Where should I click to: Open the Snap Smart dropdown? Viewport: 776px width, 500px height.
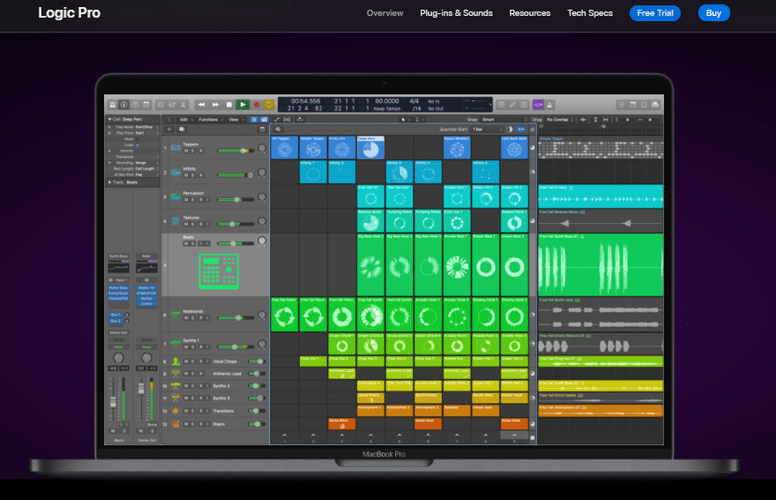[x=505, y=119]
